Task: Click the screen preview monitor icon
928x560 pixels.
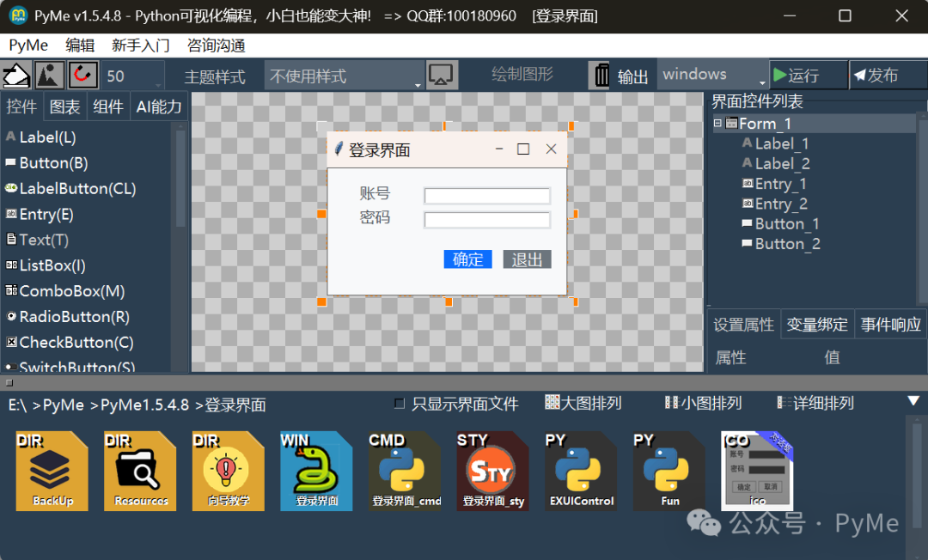Action: coord(442,75)
